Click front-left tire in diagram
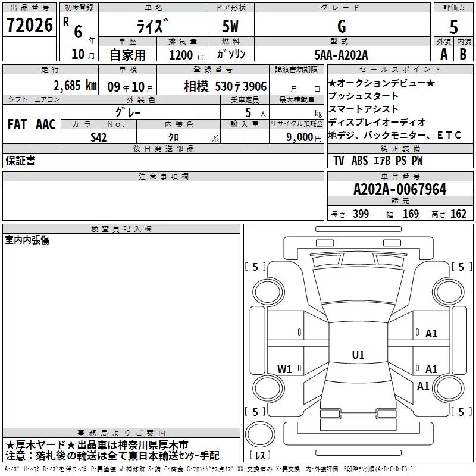476x476 pixels. [268, 293]
